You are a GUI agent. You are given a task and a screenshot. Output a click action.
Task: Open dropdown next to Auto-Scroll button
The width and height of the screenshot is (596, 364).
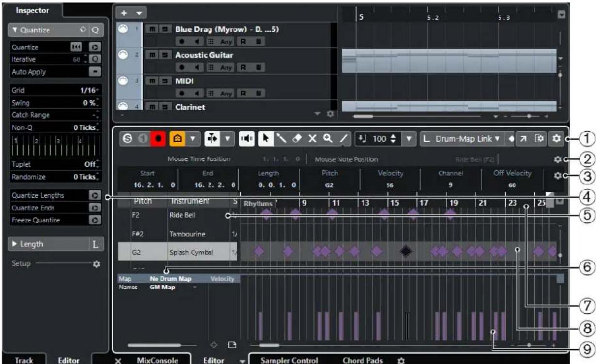[193, 139]
